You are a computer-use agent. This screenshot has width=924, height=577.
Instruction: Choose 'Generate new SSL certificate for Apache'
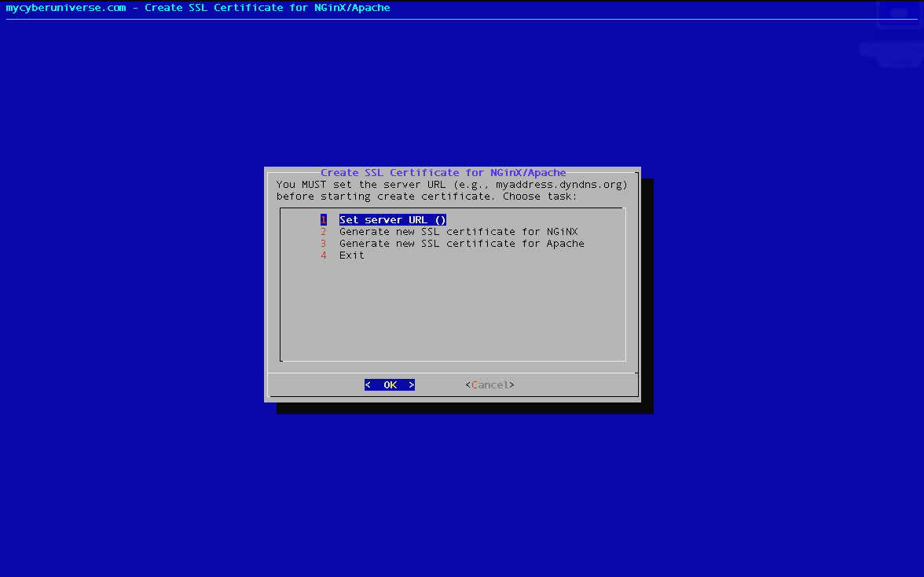tap(461, 244)
